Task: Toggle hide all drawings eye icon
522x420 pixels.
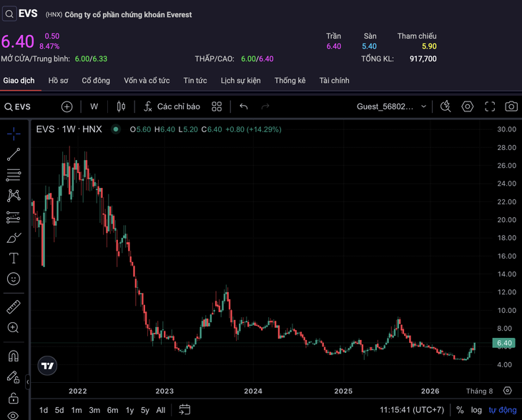Action: (x=14, y=415)
